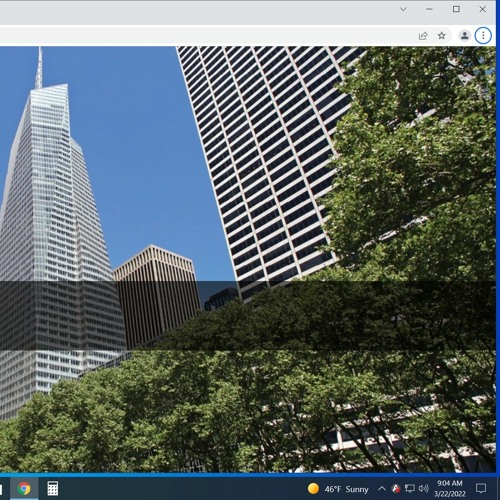The width and height of the screenshot is (500, 500).
Task: Click the red antivirus tray icon
Action: coord(396,489)
